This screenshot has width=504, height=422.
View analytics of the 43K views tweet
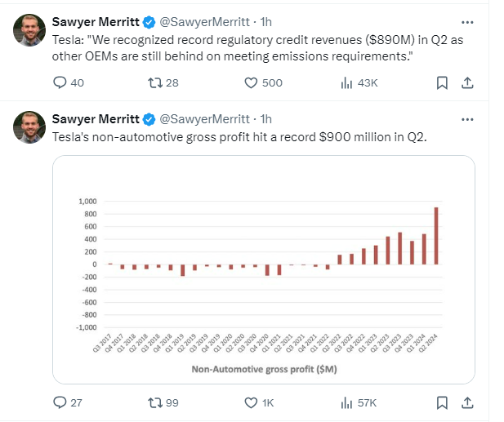click(359, 83)
